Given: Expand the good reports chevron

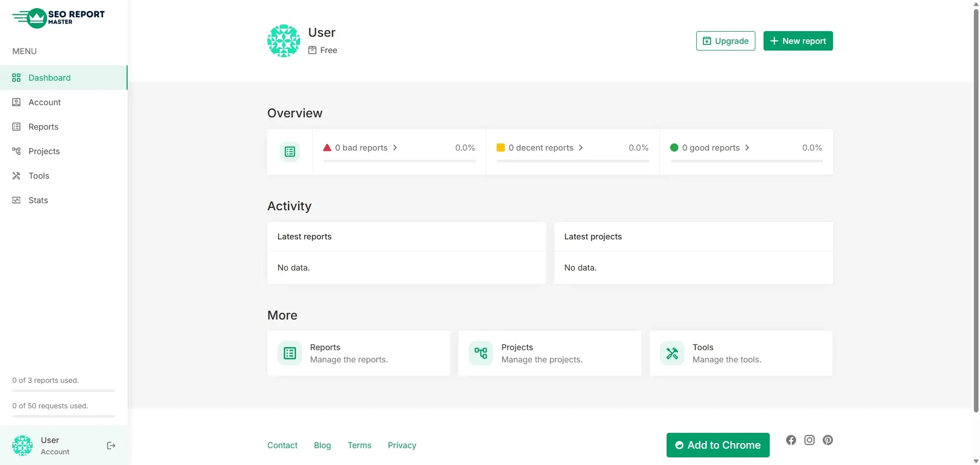Looking at the screenshot, I should coord(747,148).
